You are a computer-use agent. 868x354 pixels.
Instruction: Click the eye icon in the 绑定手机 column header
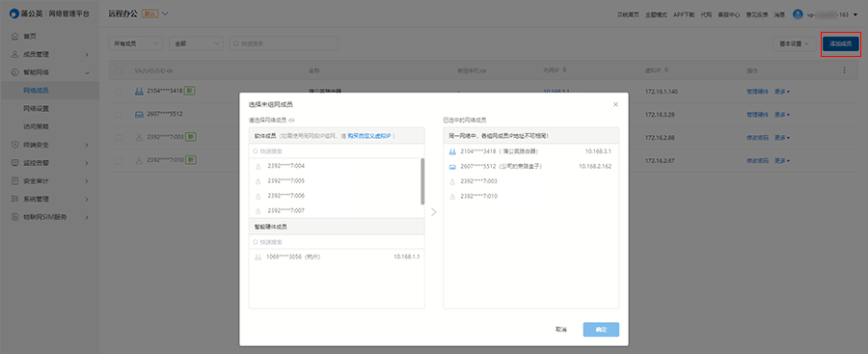pos(484,71)
